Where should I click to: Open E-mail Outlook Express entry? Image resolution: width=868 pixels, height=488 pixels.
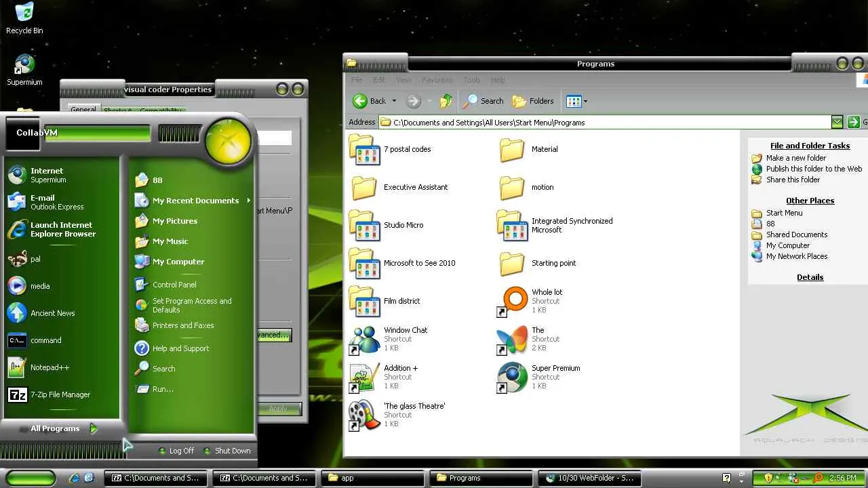[62, 202]
